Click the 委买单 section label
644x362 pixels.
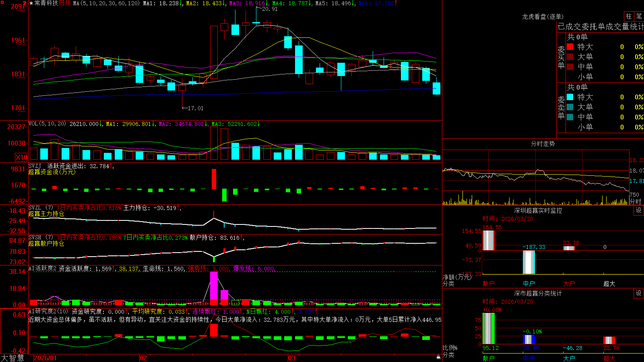click(561, 57)
